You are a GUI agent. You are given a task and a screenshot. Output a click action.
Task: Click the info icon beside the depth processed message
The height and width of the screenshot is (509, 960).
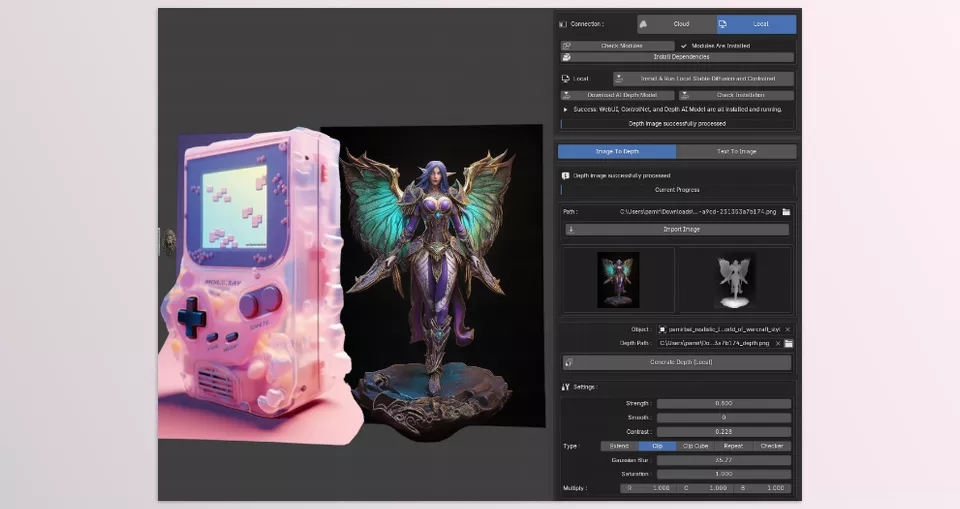(x=565, y=176)
